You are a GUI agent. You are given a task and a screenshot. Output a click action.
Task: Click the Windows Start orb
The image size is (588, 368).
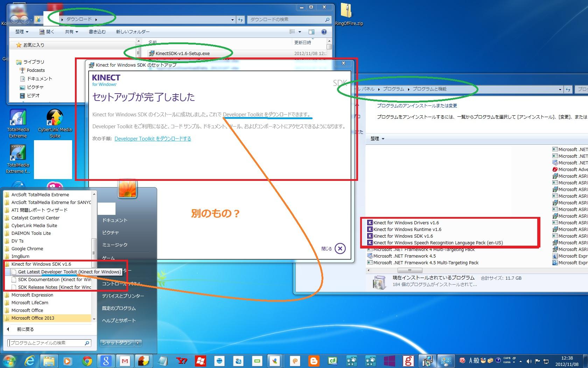(9, 361)
